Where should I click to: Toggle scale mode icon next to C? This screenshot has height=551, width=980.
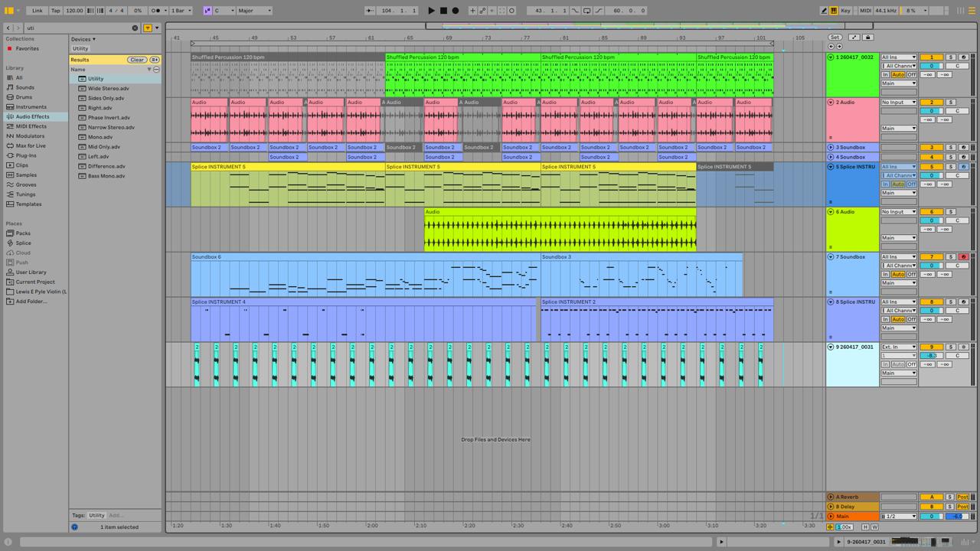tap(207, 11)
